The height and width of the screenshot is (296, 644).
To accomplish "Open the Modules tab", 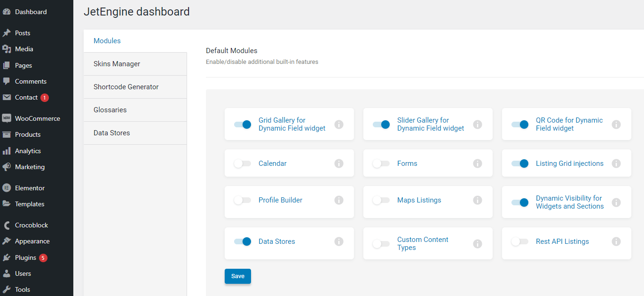I will (135, 41).
